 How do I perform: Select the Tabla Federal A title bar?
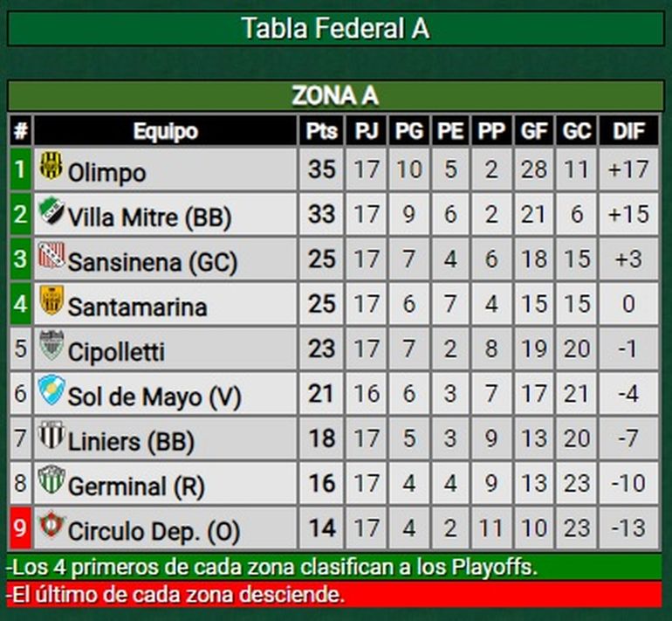click(336, 29)
